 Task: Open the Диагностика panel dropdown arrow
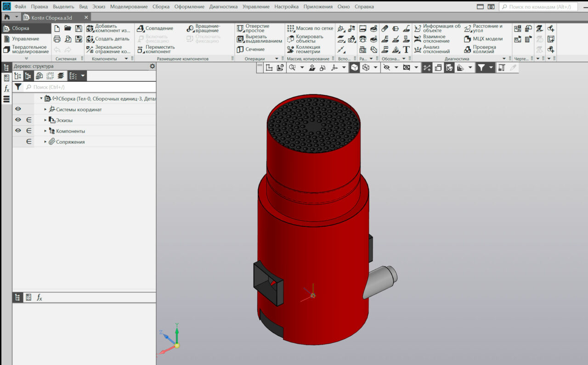pos(504,59)
